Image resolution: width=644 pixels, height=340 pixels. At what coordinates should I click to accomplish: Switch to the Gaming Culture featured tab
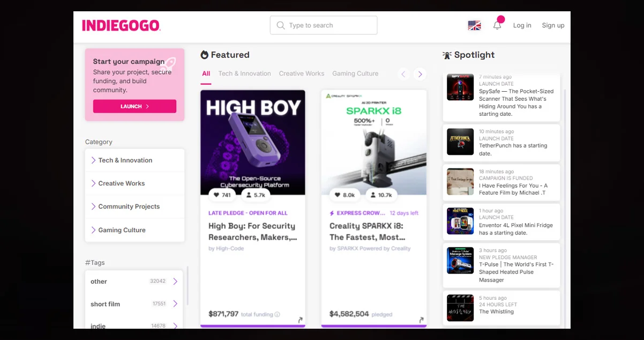(x=355, y=73)
